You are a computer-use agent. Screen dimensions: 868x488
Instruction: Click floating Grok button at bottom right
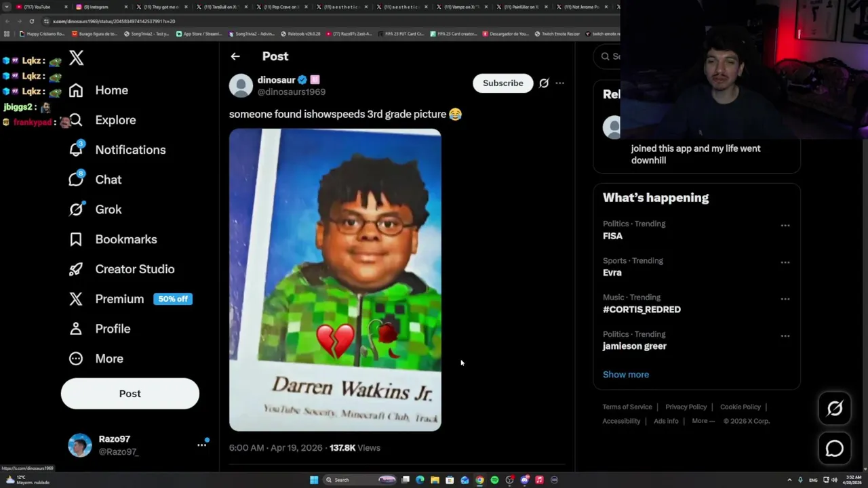pyautogui.click(x=835, y=408)
